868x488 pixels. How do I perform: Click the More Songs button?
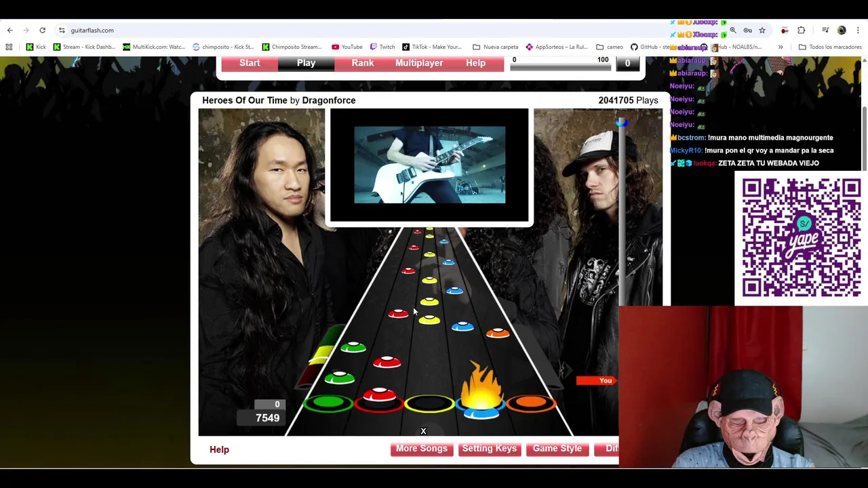pyautogui.click(x=422, y=449)
